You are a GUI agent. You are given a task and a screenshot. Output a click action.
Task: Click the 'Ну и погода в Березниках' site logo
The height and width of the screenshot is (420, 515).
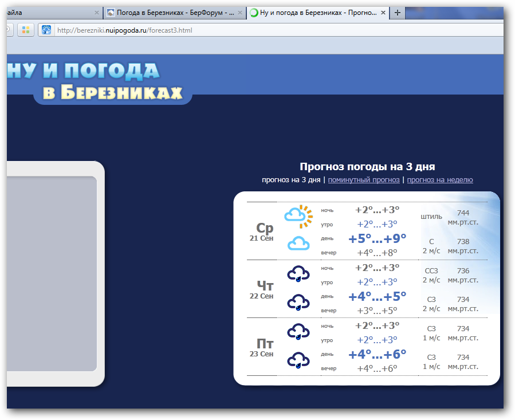[97, 80]
